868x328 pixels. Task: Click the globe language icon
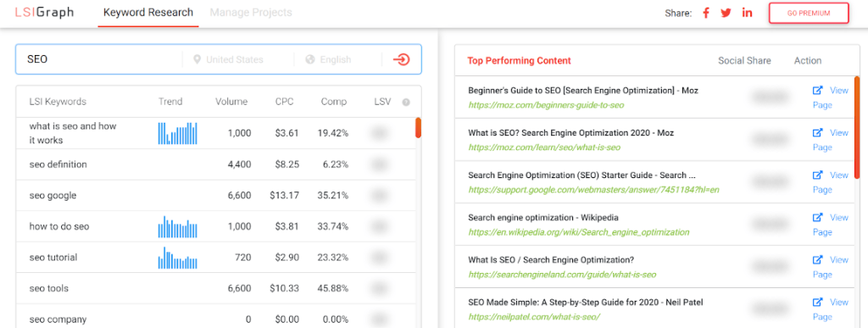(310, 59)
